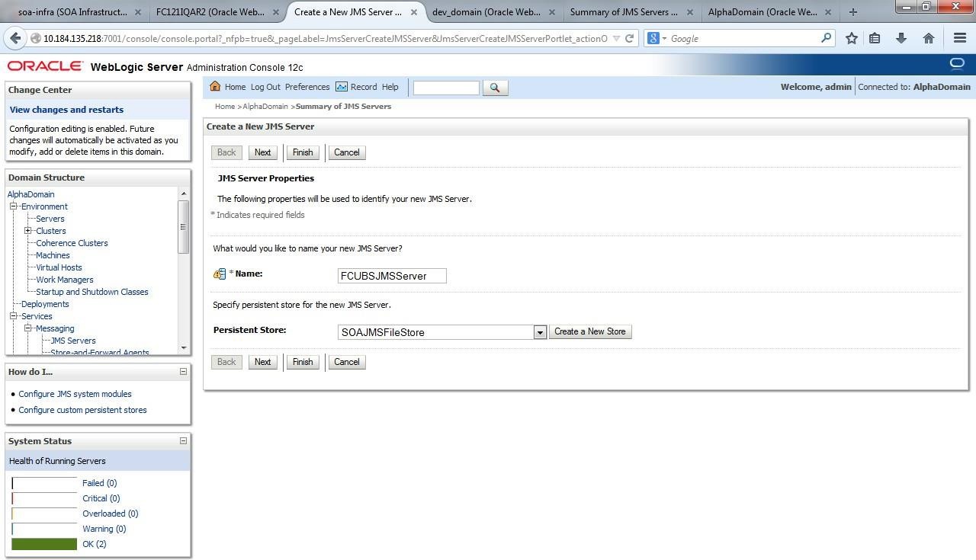976x560 pixels.
Task: Open View changes and restarts link
Action: (66, 110)
